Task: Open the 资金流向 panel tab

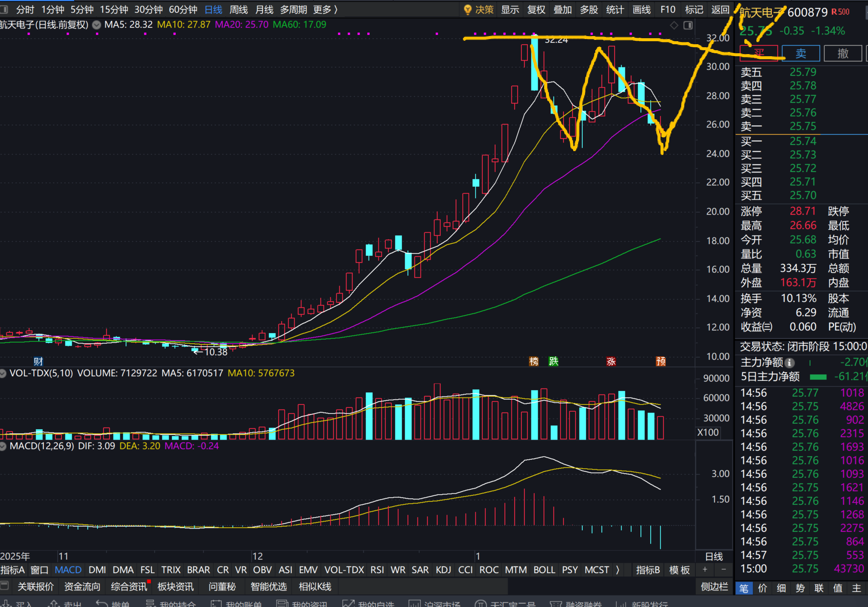Action: pos(82,586)
